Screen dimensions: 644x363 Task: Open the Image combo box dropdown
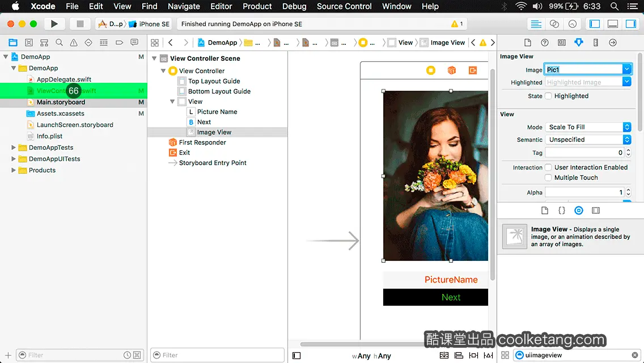tap(627, 69)
